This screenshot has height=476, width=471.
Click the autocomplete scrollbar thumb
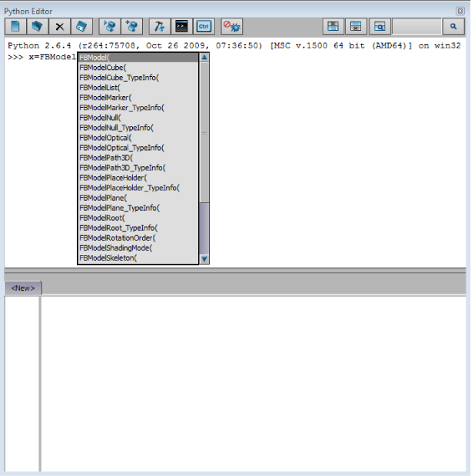click(204, 133)
